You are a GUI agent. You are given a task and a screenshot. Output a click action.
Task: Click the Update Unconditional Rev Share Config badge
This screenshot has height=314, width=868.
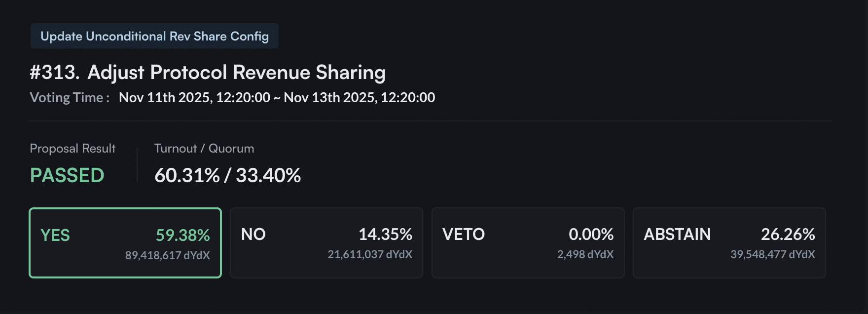(154, 36)
